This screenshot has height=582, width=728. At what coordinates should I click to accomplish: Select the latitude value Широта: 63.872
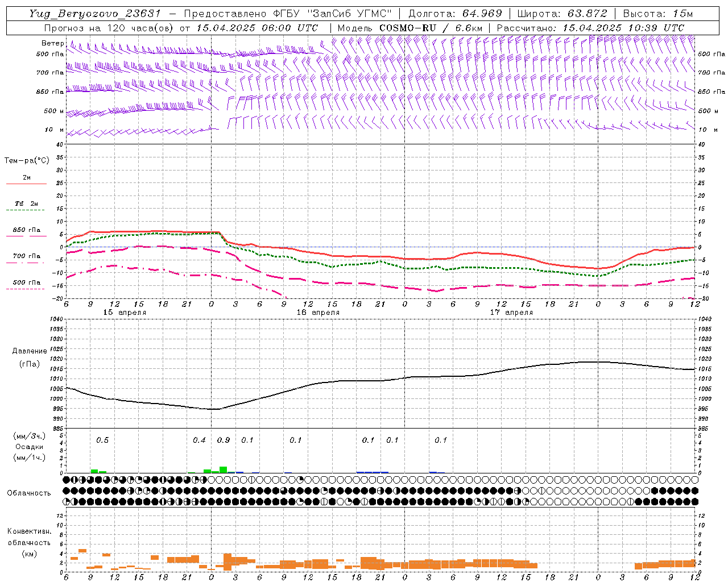562,14
